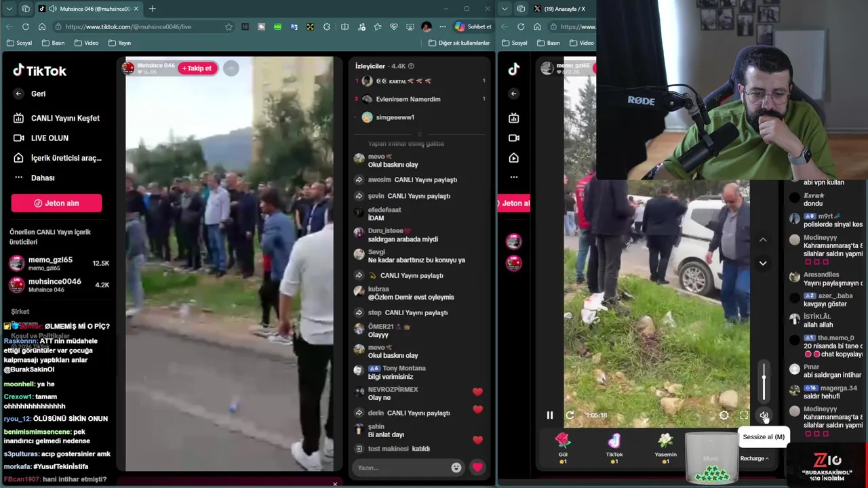Open the Video bookmark folder in left browser
868x488 pixels.
(x=86, y=43)
